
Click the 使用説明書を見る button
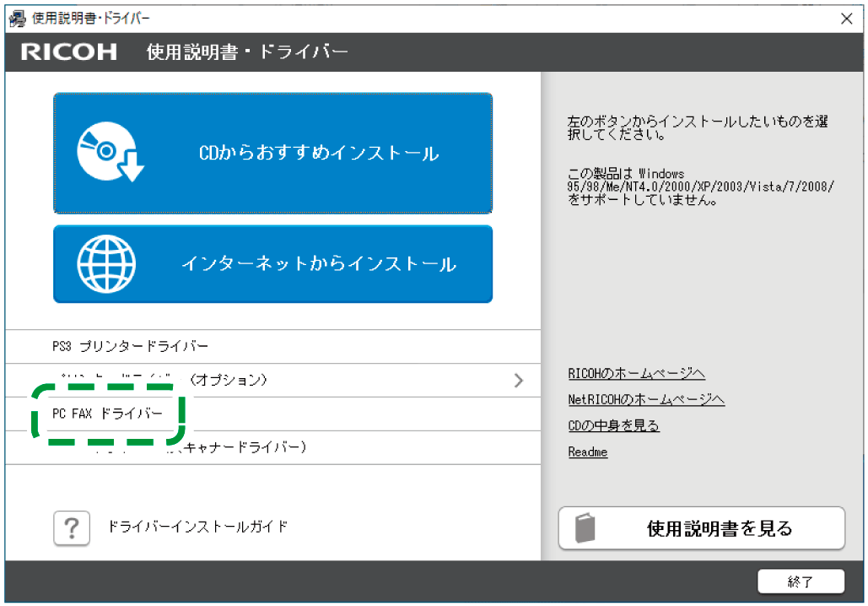click(x=702, y=528)
